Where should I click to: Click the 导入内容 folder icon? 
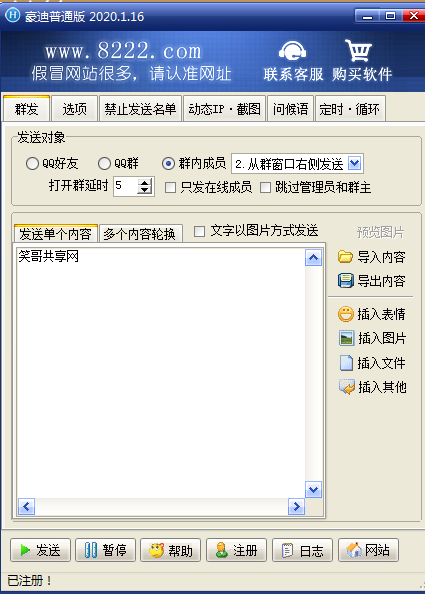pos(345,257)
